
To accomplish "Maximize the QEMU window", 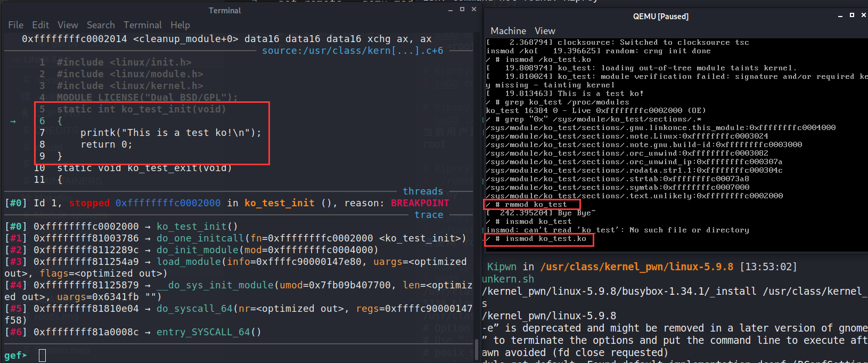I will (852, 16).
